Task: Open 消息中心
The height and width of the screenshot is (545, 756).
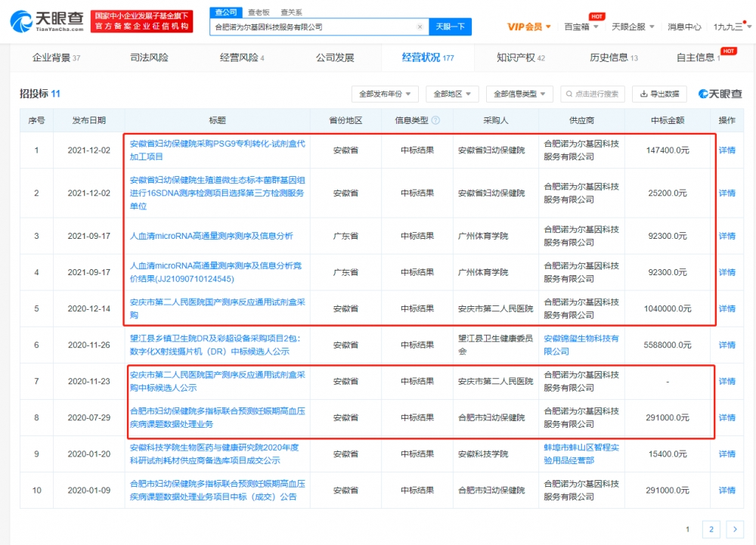Action: [684, 27]
